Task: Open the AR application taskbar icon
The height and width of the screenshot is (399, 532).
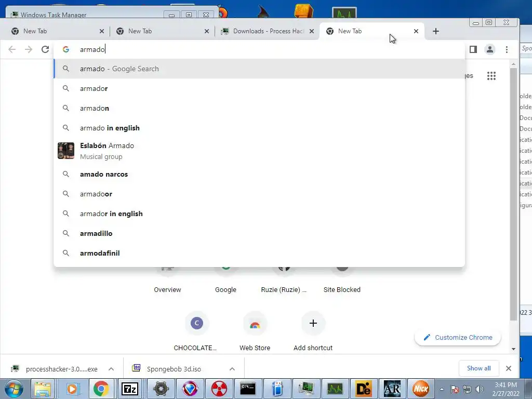Action: (392, 389)
